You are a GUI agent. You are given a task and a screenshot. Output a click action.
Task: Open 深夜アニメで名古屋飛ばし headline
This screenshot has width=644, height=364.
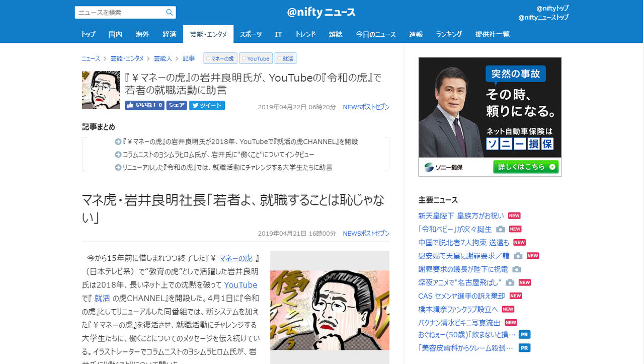460,282
